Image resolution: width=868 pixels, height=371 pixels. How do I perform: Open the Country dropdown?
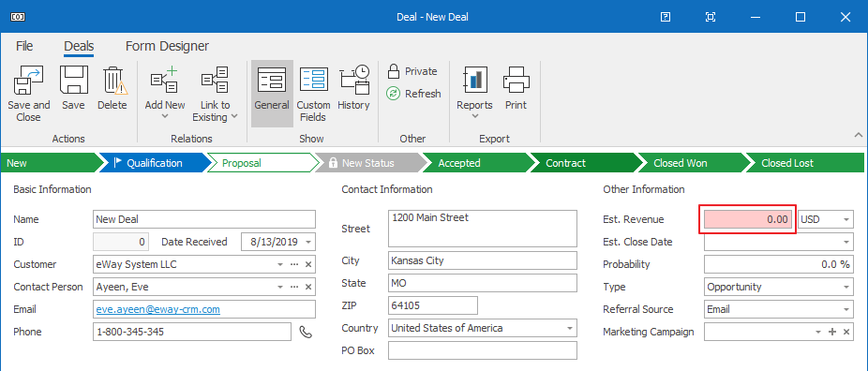(570, 328)
